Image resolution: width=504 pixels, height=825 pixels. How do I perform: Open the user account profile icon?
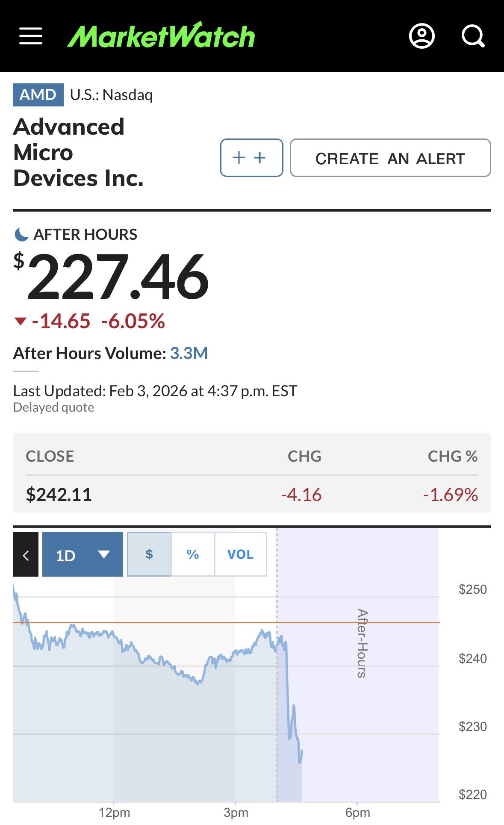point(421,36)
